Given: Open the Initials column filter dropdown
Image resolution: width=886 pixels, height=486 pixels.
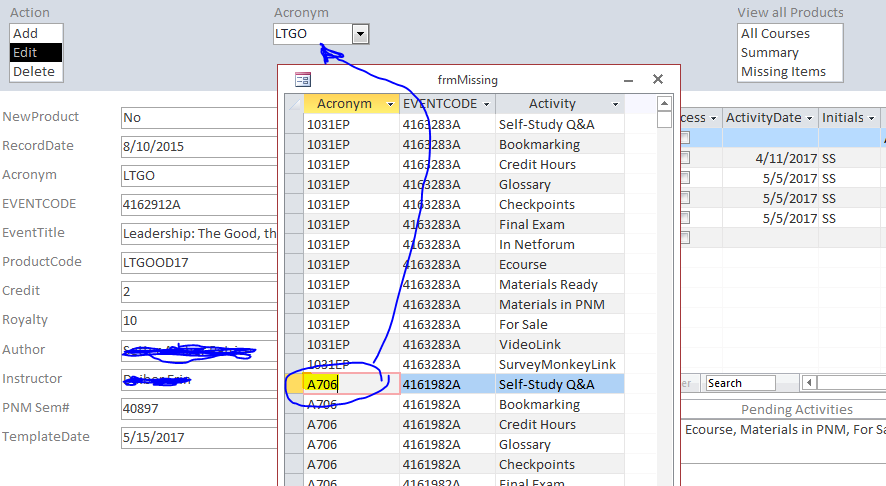Looking at the screenshot, I should [871, 118].
